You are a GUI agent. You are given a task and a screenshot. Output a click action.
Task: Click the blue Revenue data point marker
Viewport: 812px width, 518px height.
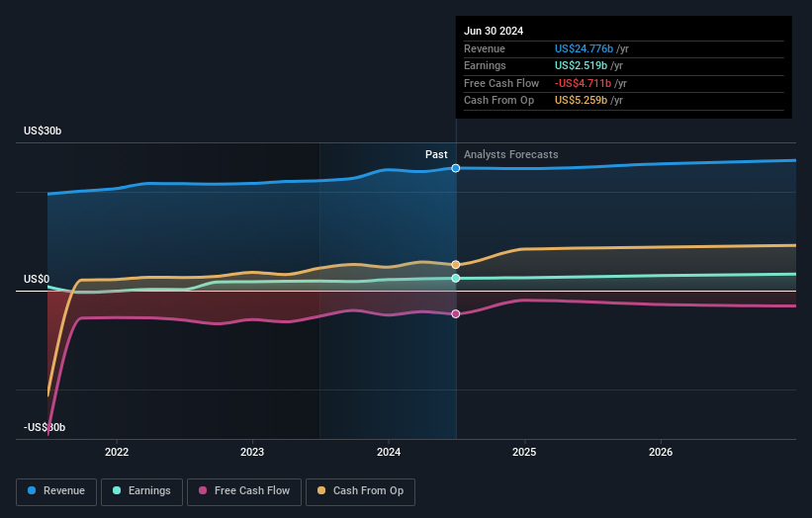[456, 168]
